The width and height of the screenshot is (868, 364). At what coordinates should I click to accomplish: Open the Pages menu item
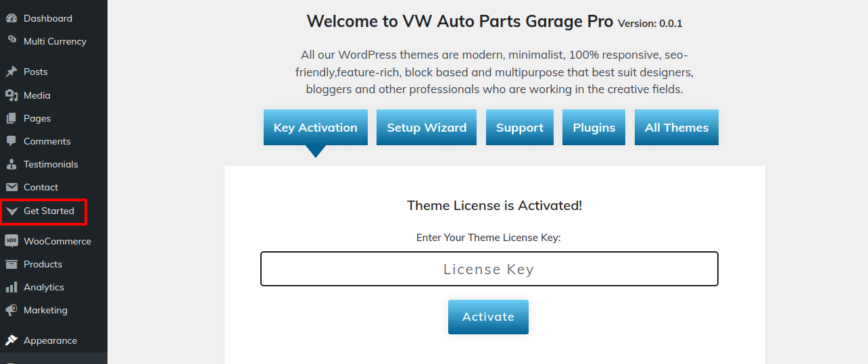pos(37,118)
